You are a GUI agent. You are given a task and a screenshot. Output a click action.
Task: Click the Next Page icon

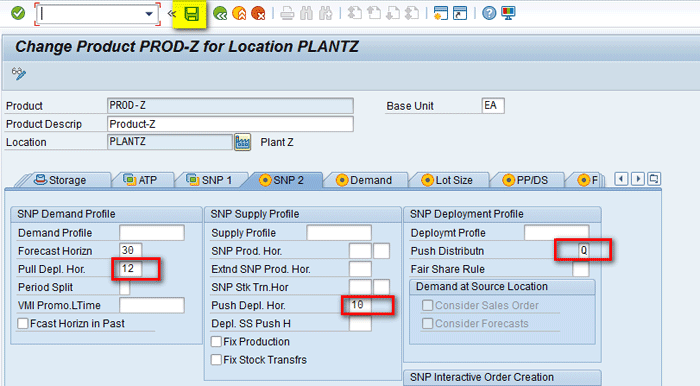click(x=393, y=13)
